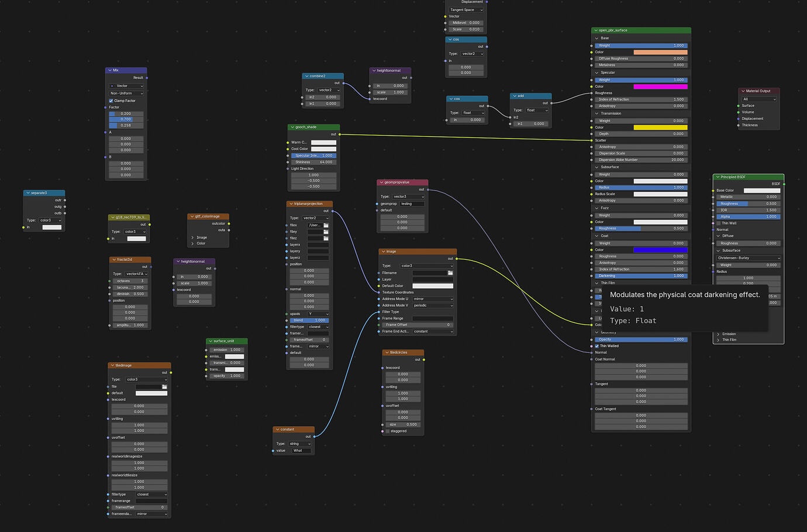
Task: Collapse the combine2 node header arrow
Action: click(306, 76)
